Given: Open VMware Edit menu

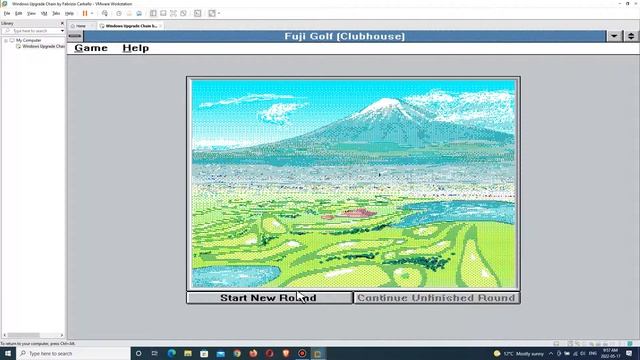Looking at the screenshot, I should [18, 13].
